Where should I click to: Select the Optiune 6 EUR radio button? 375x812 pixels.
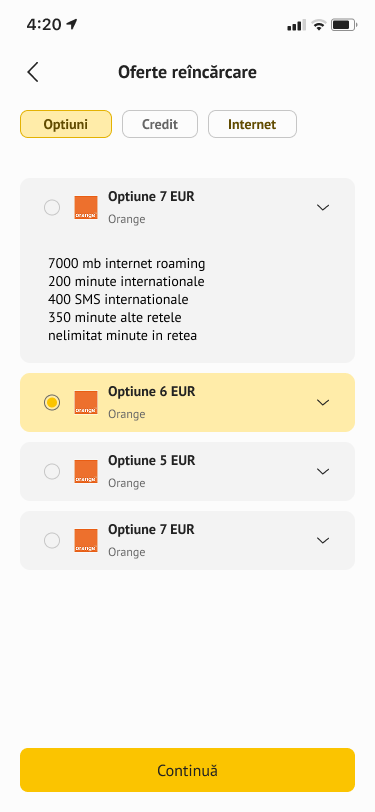tap(52, 402)
